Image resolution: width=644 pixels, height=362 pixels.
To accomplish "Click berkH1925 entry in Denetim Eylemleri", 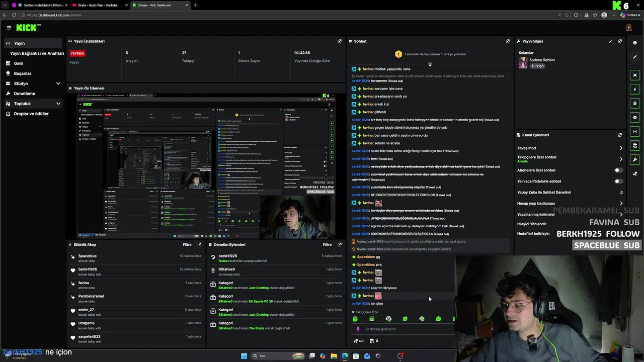I will (227, 256).
